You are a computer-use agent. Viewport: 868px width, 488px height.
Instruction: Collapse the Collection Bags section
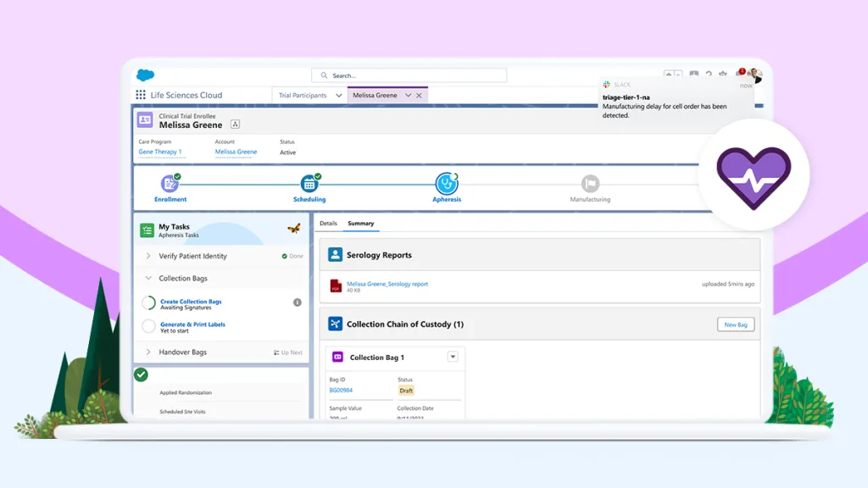click(x=148, y=278)
